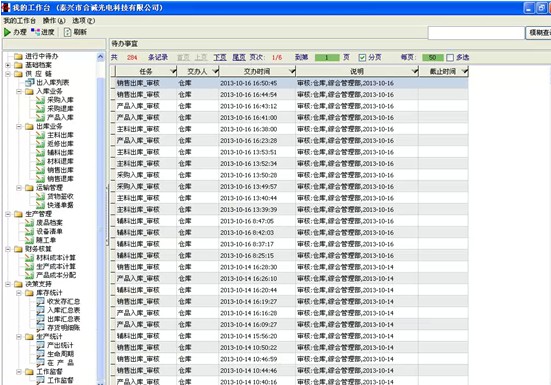Collapse the 出库业务 folder

coord(19,126)
